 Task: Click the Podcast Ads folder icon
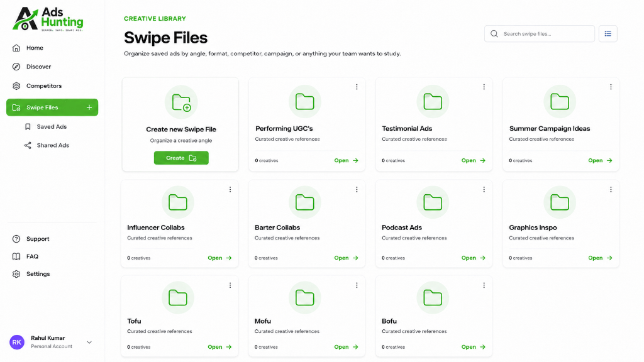[x=433, y=202]
